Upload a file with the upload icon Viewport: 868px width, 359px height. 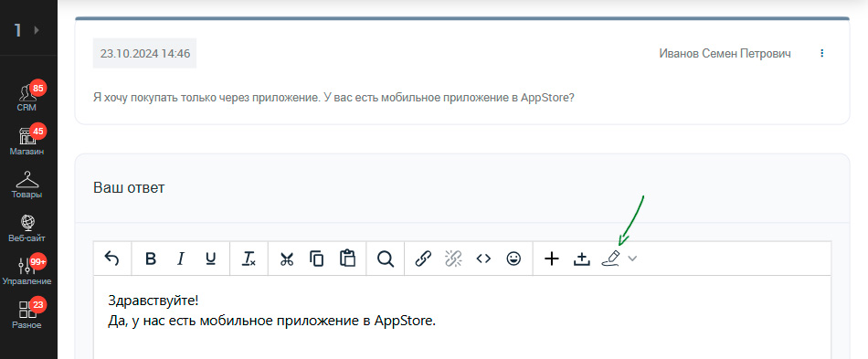(582, 259)
